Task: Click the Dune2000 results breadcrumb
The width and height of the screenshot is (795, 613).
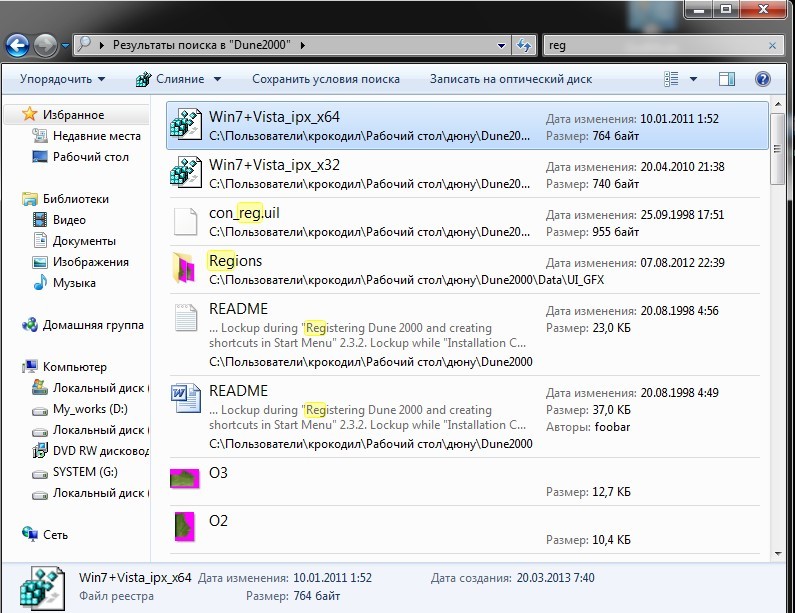Action: point(202,45)
